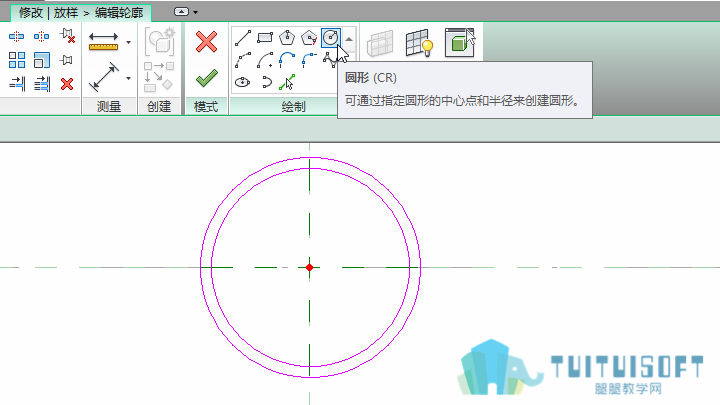The height and width of the screenshot is (405, 720).
Task: Select the red center point in canvas
Action: [x=309, y=267]
